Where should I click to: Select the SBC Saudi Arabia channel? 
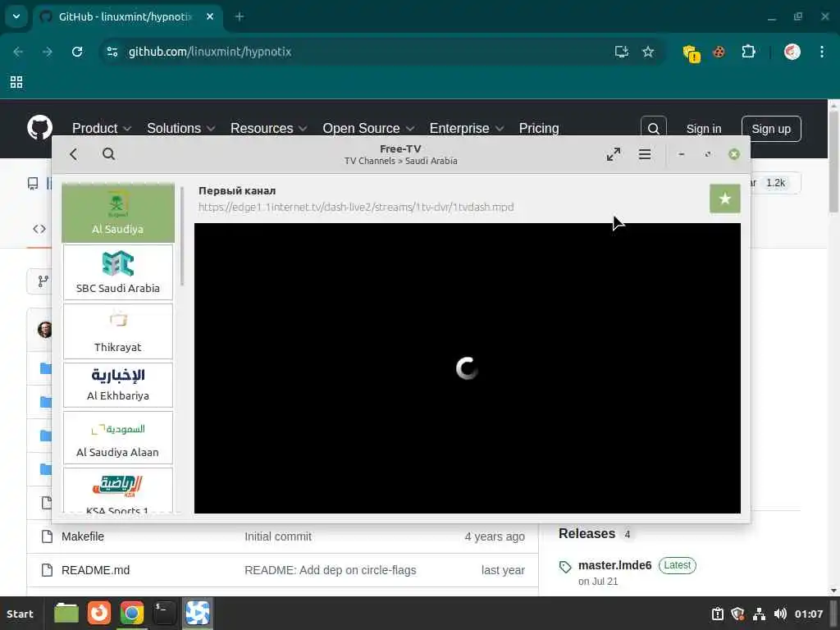tap(118, 272)
